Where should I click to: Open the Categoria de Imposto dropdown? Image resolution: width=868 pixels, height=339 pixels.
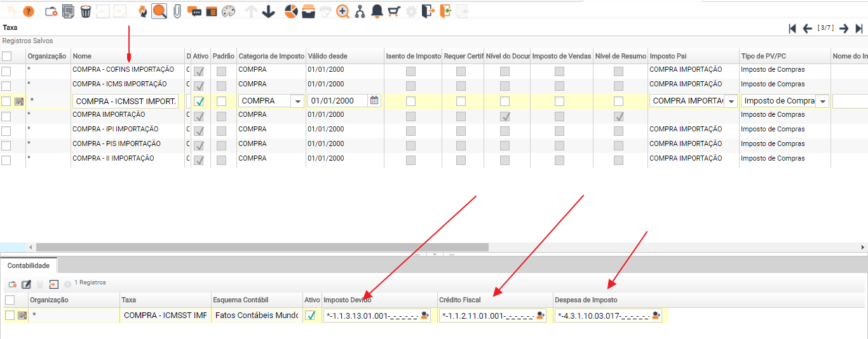[x=297, y=101]
